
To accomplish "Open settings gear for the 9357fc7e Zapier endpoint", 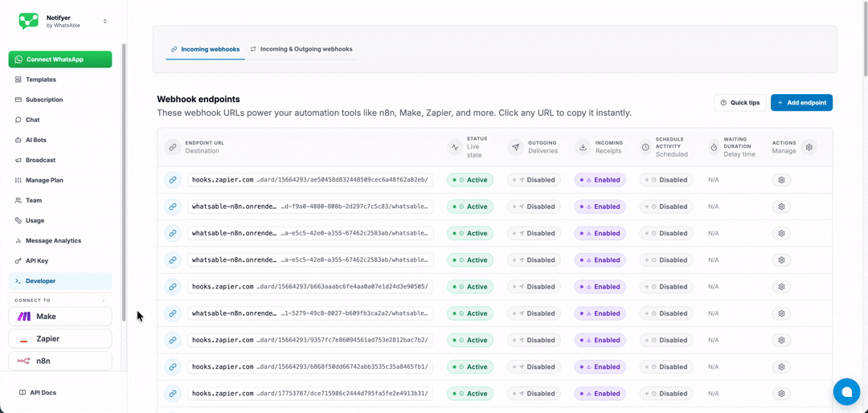I will [782, 340].
